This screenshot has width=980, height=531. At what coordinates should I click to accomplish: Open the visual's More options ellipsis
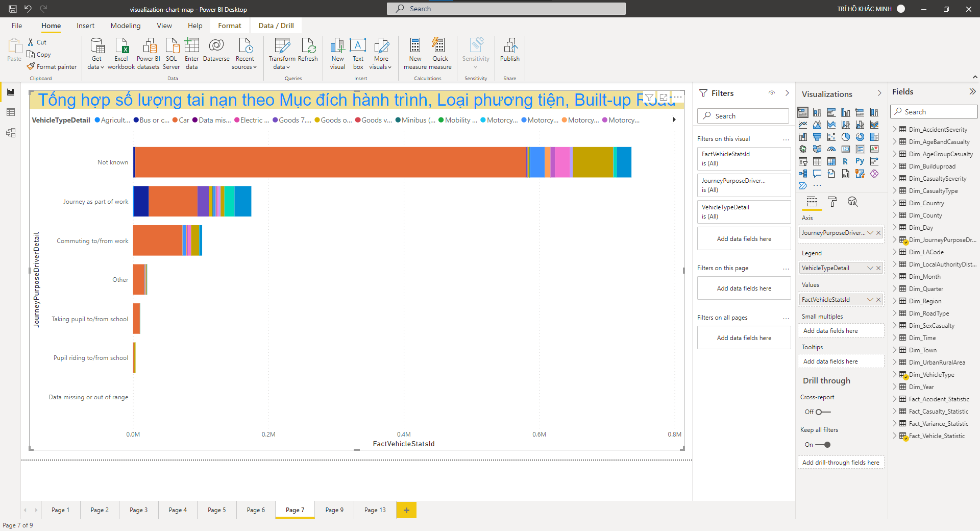(677, 96)
